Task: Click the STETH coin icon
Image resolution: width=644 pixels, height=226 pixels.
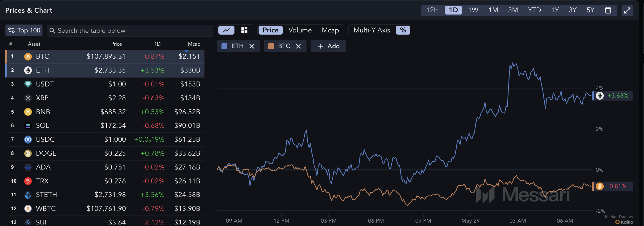Action: coord(28,195)
